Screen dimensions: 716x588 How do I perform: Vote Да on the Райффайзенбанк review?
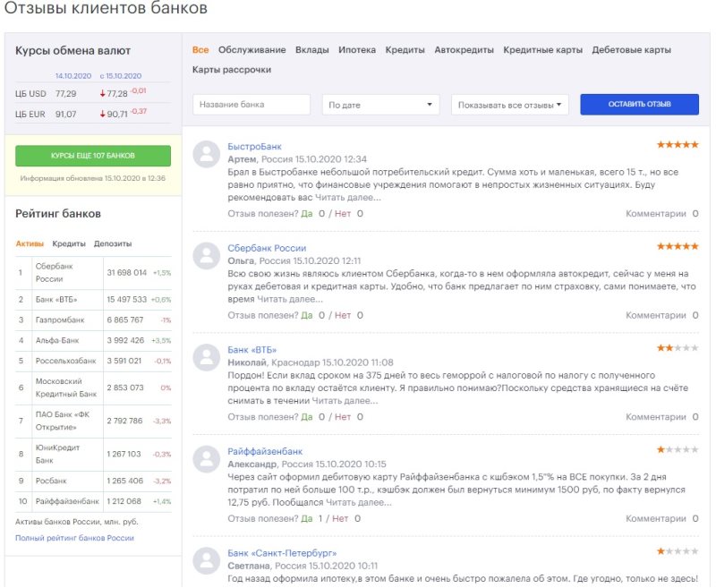[307, 518]
